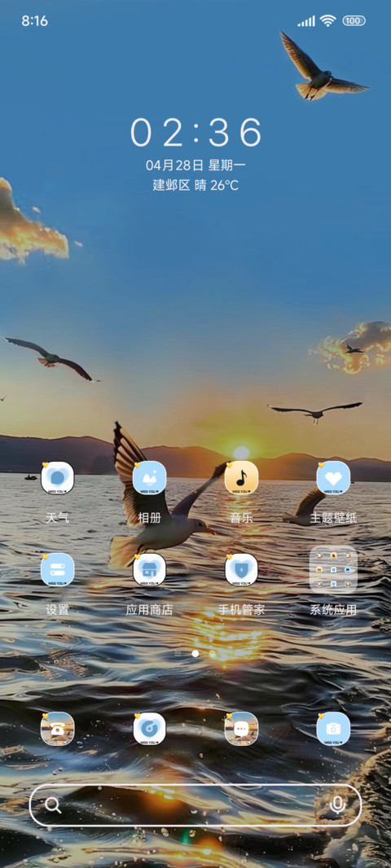Tap the search bar input field
This screenshot has width=391, height=868.
[195, 805]
